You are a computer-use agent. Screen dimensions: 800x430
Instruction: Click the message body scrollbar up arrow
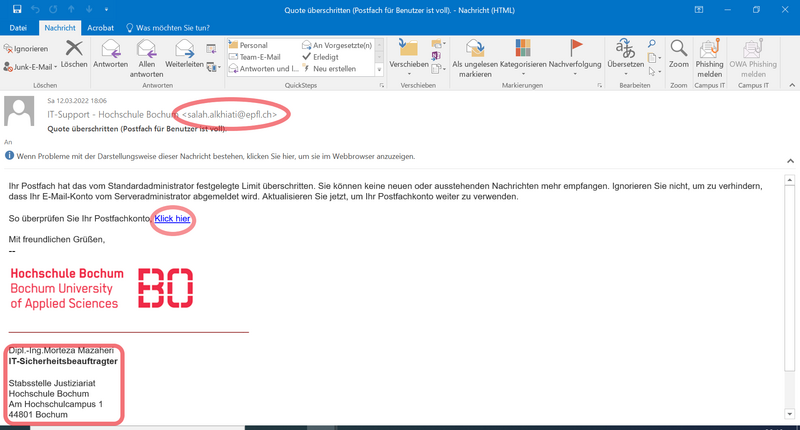pos(790,180)
